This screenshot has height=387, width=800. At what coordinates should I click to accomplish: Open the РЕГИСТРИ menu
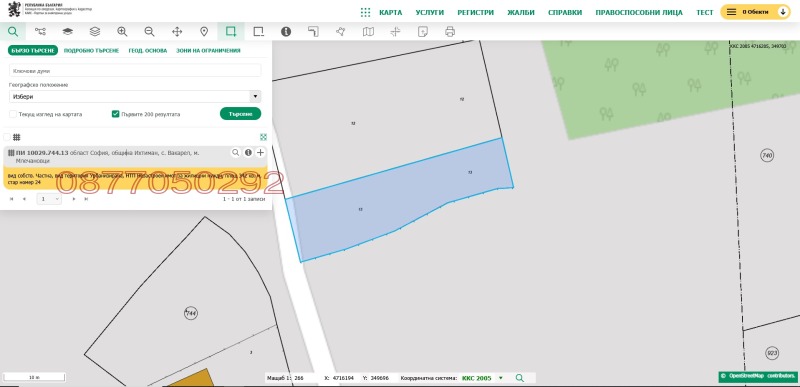(x=476, y=12)
